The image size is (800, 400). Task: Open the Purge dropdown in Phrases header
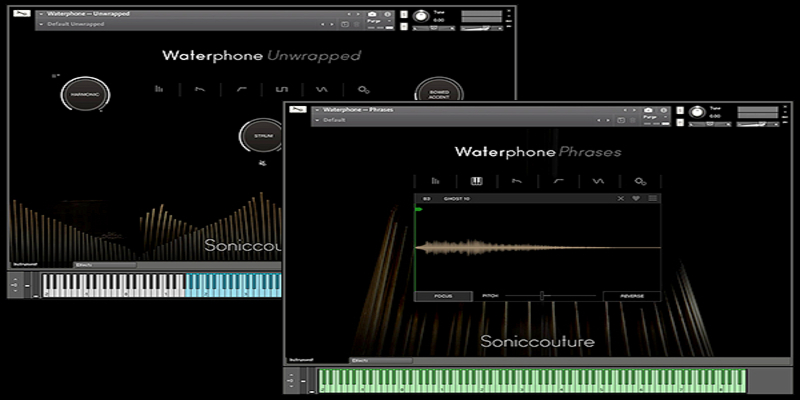tap(654, 117)
